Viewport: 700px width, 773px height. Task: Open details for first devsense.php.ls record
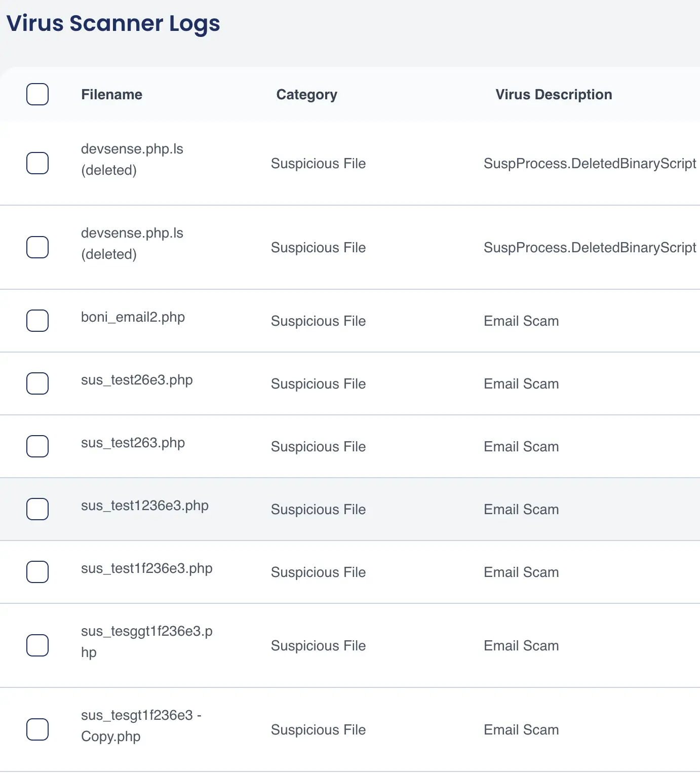pyautogui.click(x=132, y=159)
